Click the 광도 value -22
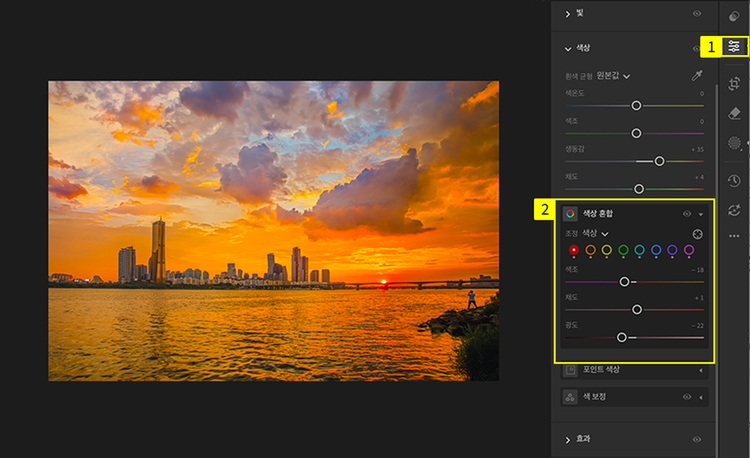The width and height of the screenshot is (750, 458). (698, 326)
